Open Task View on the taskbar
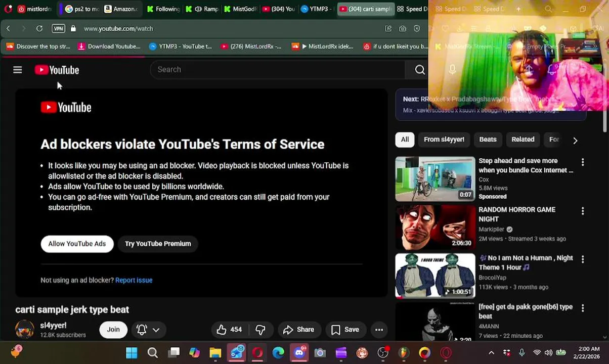The image size is (609, 364). 174,353
